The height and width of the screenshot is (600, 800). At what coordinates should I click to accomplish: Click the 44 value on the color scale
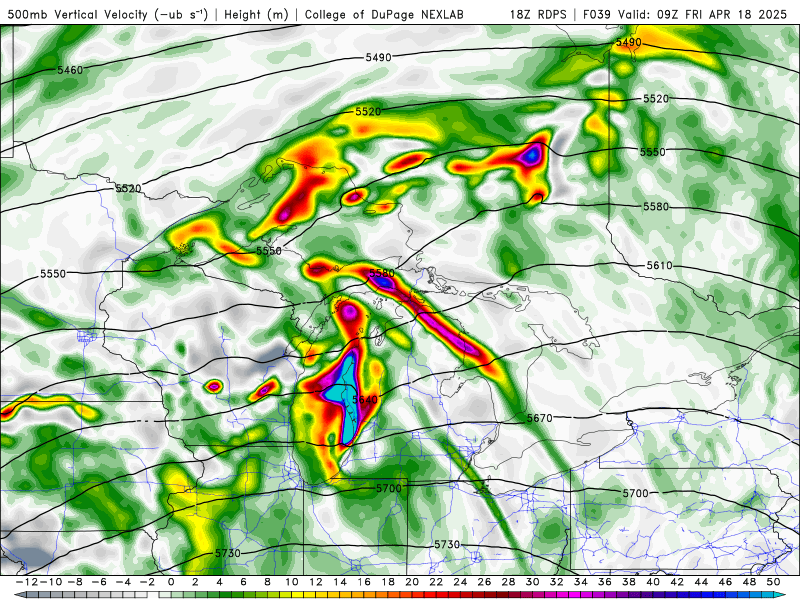(x=702, y=582)
